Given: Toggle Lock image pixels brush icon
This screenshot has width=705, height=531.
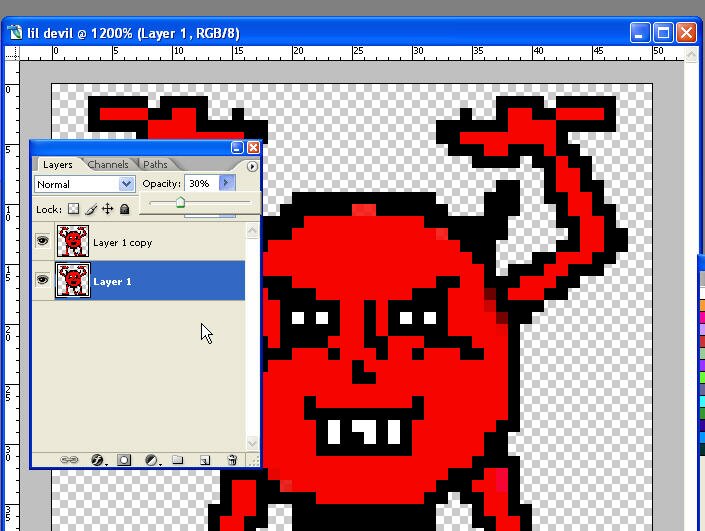Looking at the screenshot, I should pyautogui.click(x=91, y=209).
